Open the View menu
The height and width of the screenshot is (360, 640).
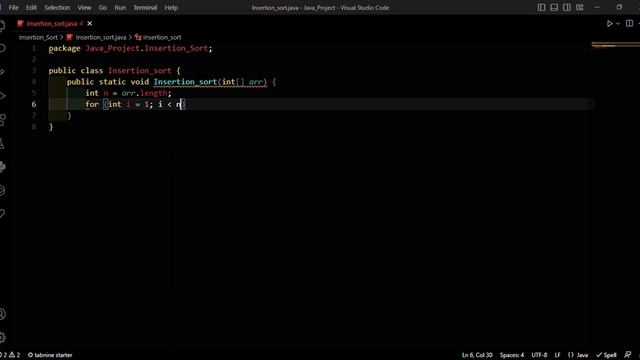(x=84, y=7)
